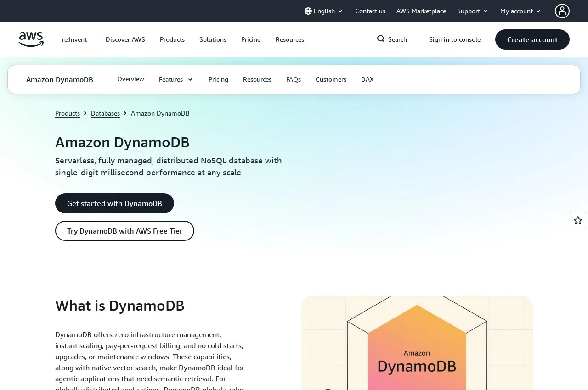Switch to the Customers tab

(331, 79)
